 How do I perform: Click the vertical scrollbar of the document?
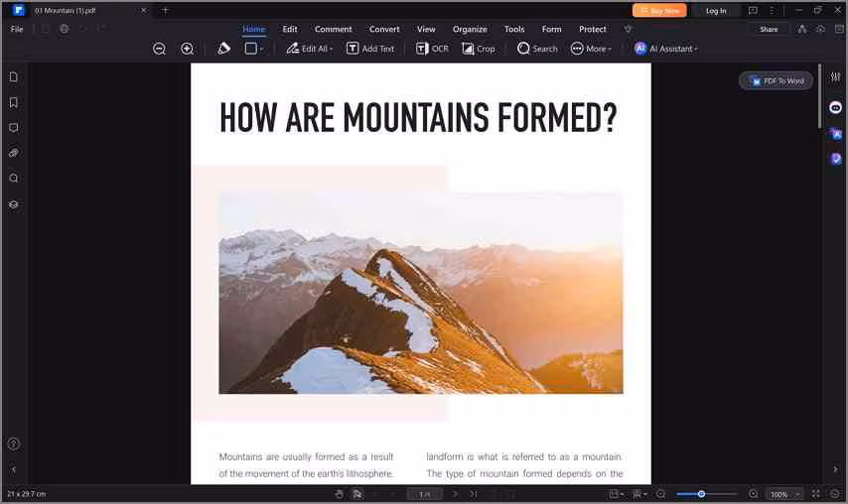pos(820,96)
